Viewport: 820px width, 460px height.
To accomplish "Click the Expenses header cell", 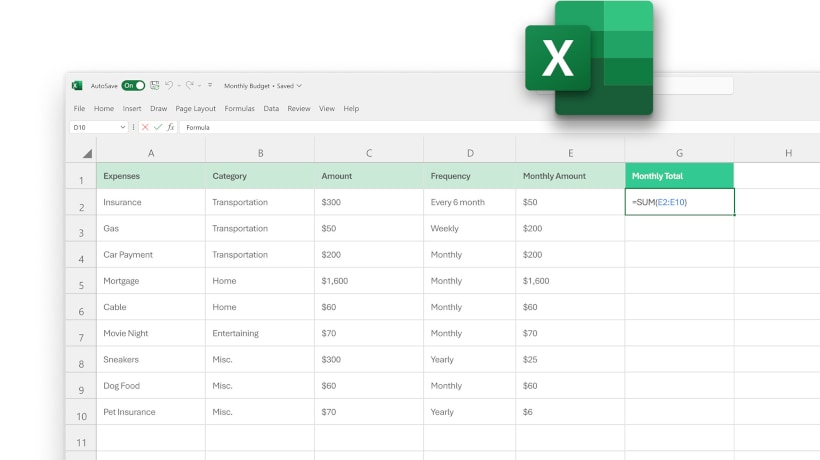I will (151, 176).
